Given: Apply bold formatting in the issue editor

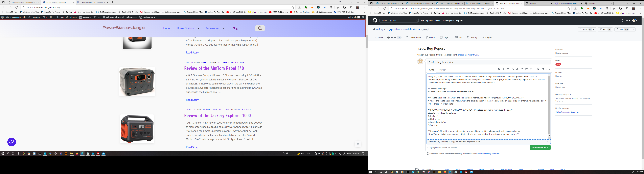Looking at the screenshot, I should tap(499, 69).
